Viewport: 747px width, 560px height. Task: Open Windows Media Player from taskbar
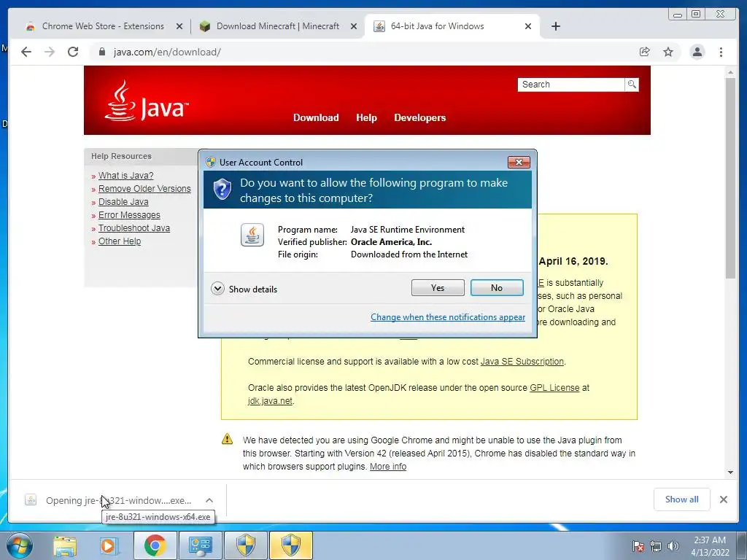point(109,545)
